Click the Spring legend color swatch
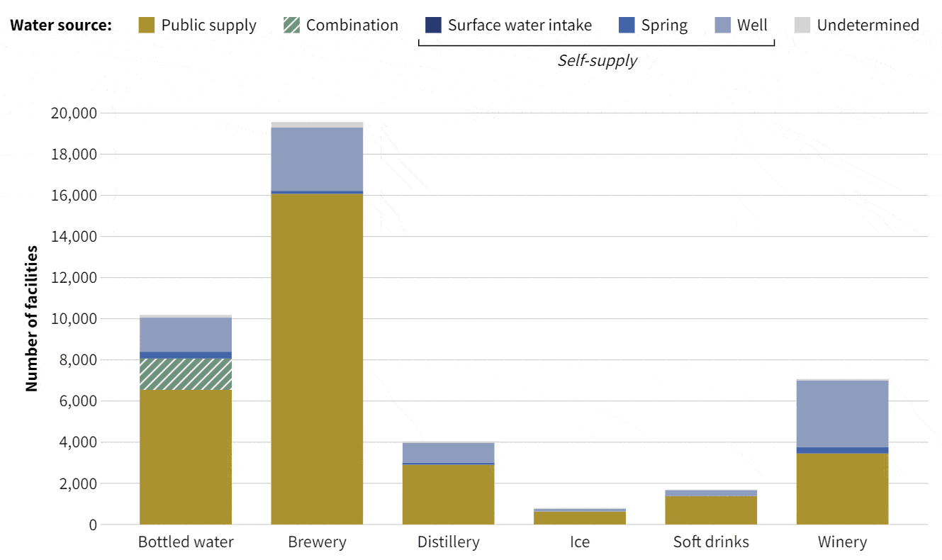The image size is (942, 560). tap(627, 26)
